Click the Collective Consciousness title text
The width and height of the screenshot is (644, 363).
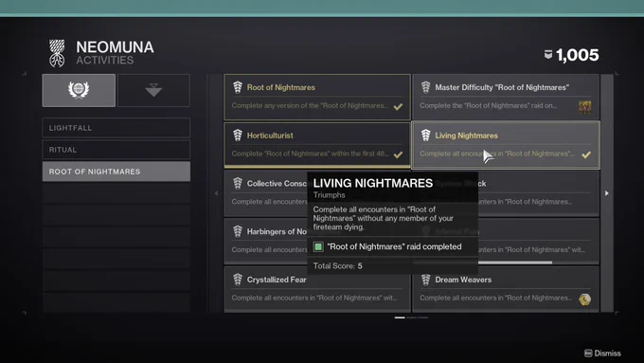(277, 183)
